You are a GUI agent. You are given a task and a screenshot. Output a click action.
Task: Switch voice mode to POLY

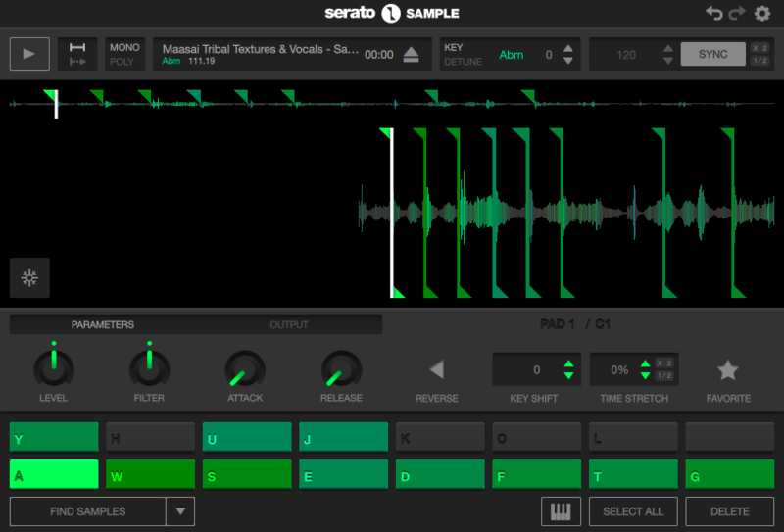coord(122,62)
